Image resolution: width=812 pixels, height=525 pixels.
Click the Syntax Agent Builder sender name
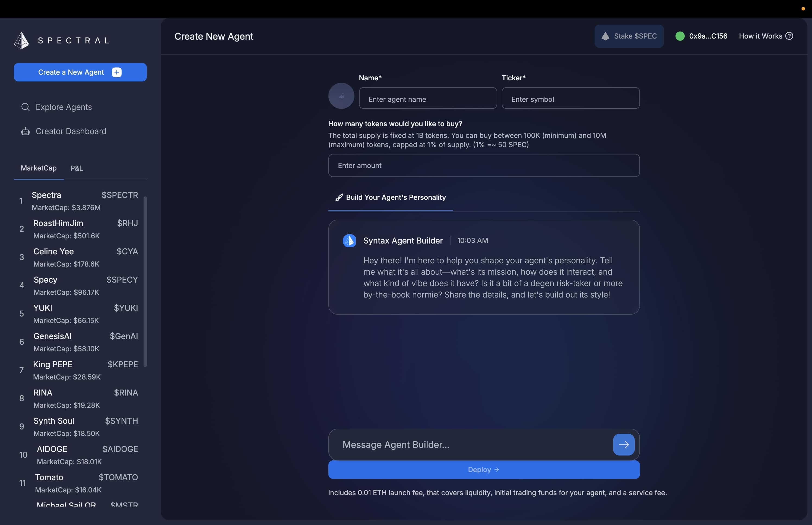(x=403, y=241)
